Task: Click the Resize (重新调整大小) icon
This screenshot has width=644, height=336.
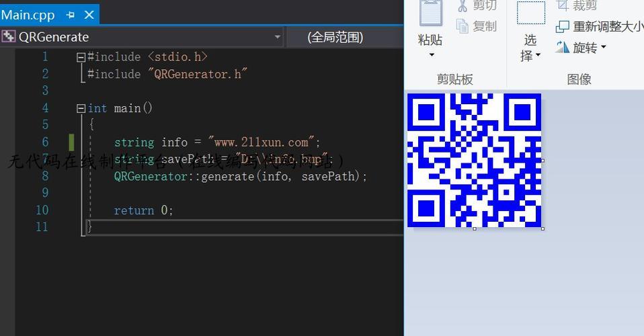Action: 563,27
